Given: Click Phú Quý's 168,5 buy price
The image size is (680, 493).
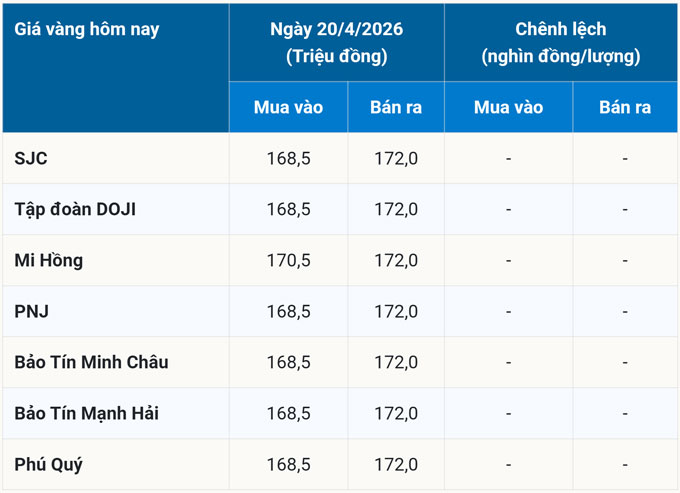Looking at the screenshot, I should click(288, 464).
